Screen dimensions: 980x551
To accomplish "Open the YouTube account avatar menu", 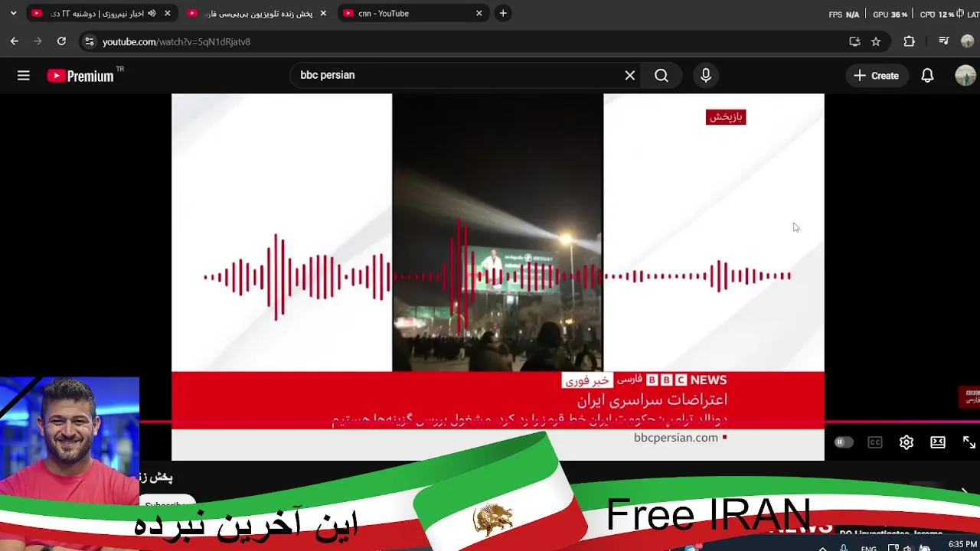I will 965,75.
